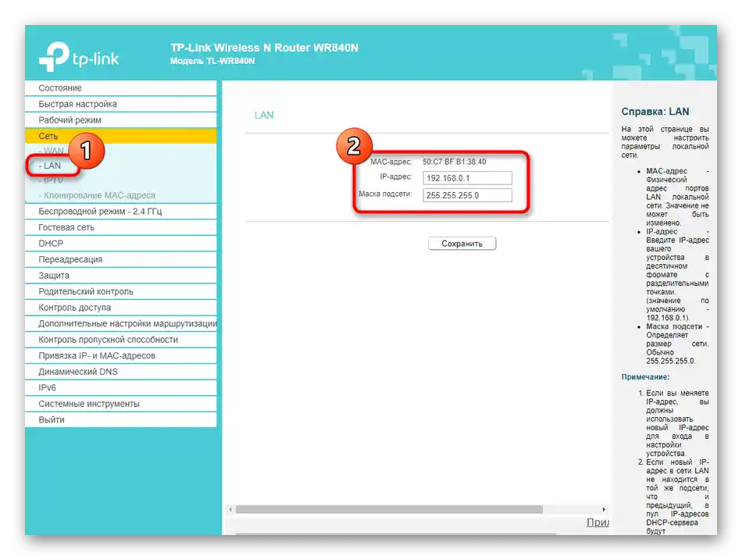Open Гостевая сеть settings
This screenshot has width=742, height=560.
pyautogui.click(x=121, y=228)
